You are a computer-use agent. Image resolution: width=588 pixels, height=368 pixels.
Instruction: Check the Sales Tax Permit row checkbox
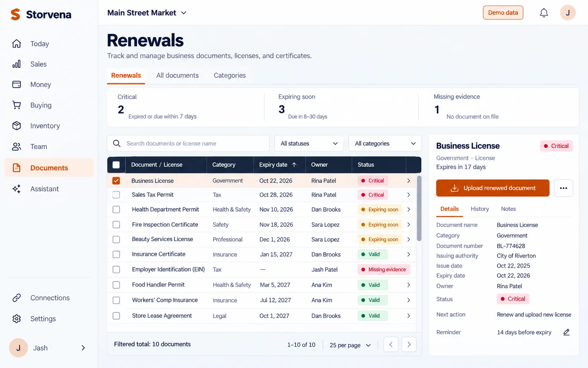point(116,195)
